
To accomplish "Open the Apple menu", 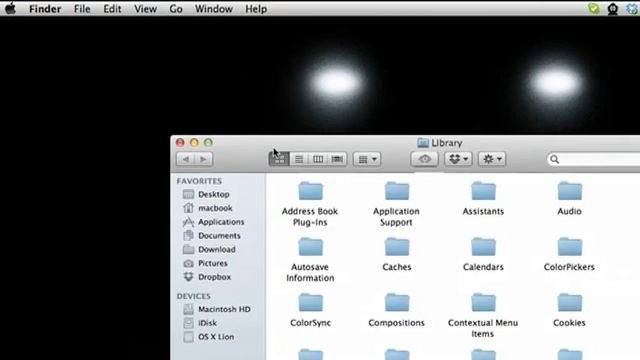I will click(x=10, y=8).
